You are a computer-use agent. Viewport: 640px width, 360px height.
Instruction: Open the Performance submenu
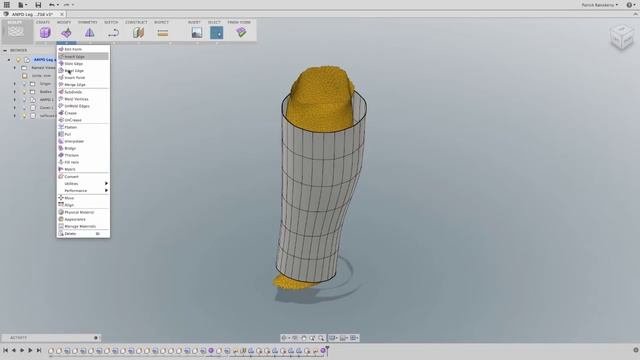[x=83, y=191]
